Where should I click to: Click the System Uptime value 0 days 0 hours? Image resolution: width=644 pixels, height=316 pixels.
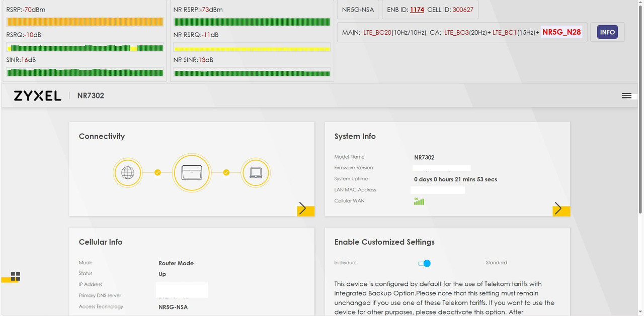[455, 179]
